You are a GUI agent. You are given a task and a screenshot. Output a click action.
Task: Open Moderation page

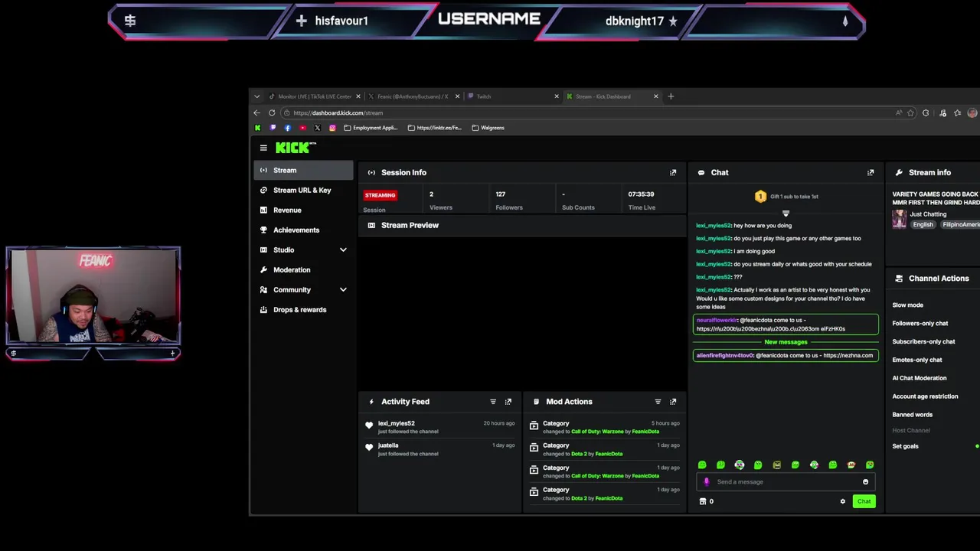click(x=303, y=270)
